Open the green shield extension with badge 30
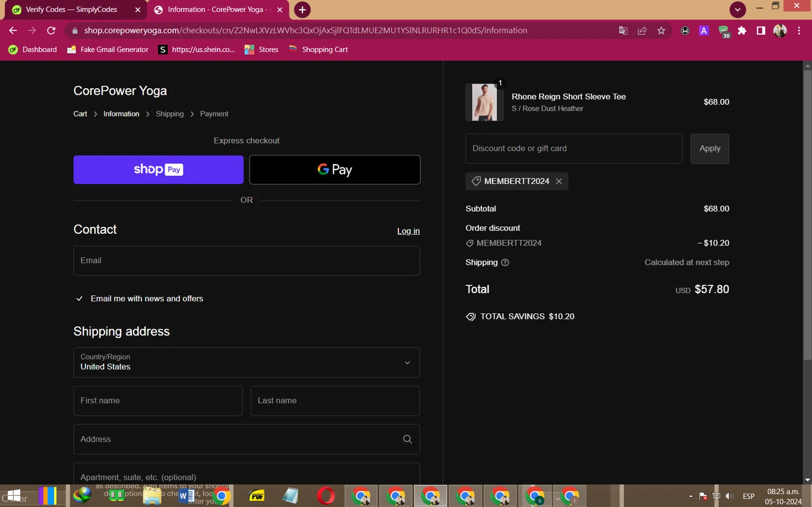Image resolution: width=812 pixels, height=507 pixels. coord(724,31)
